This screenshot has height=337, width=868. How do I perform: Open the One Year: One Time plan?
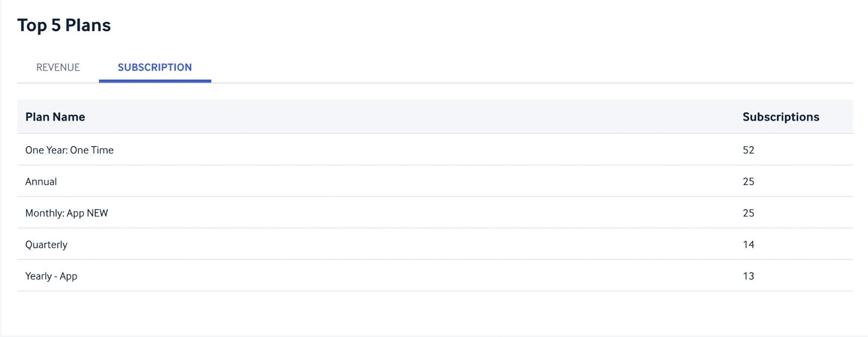click(69, 150)
